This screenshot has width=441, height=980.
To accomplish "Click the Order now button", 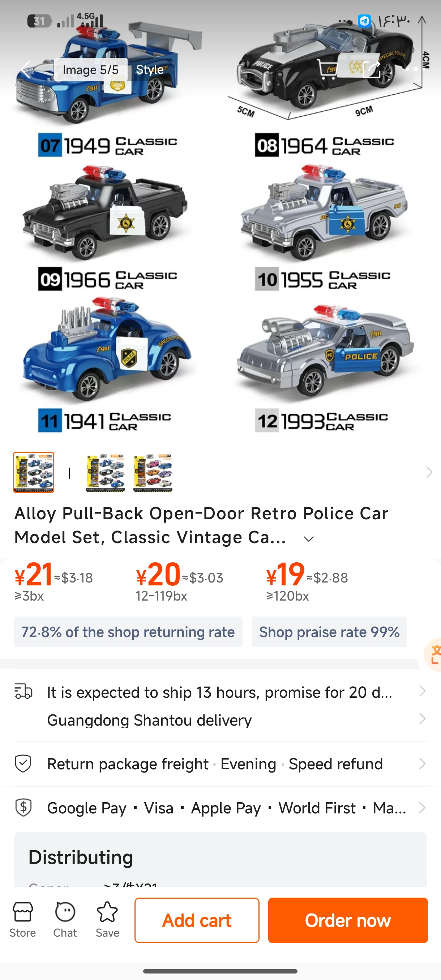I will pyautogui.click(x=348, y=920).
